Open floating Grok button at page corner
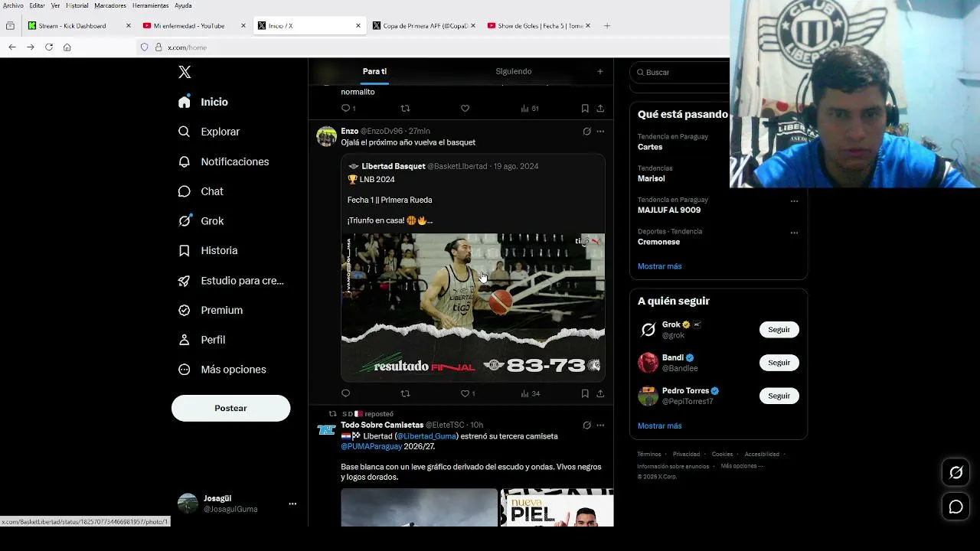980x551 pixels. tap(956, 473)
